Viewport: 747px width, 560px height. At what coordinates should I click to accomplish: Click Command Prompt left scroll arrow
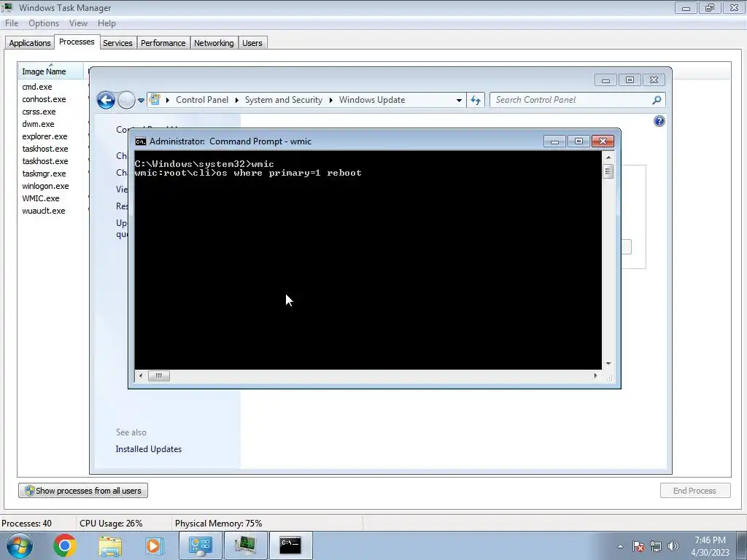coord(141,376)
